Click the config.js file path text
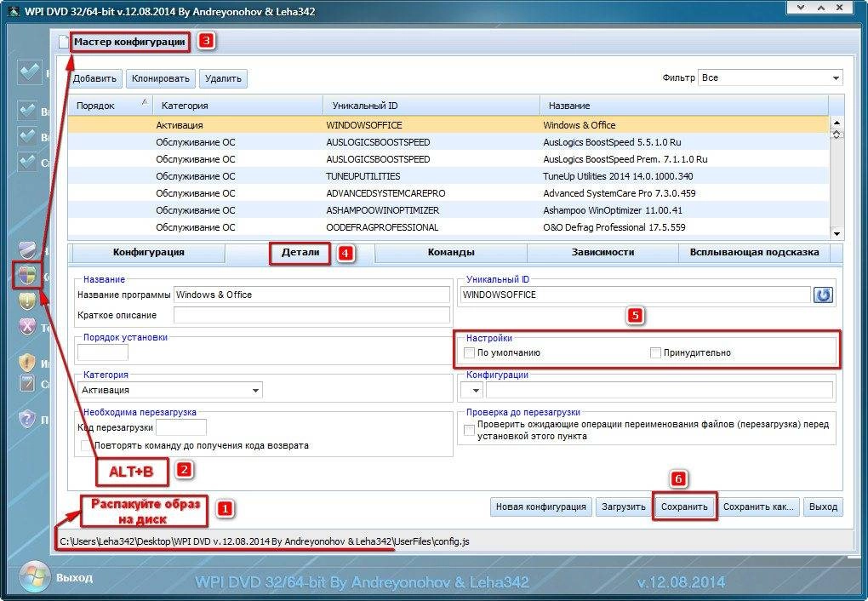Screen dimensions: 868x601 coord(265,541)
